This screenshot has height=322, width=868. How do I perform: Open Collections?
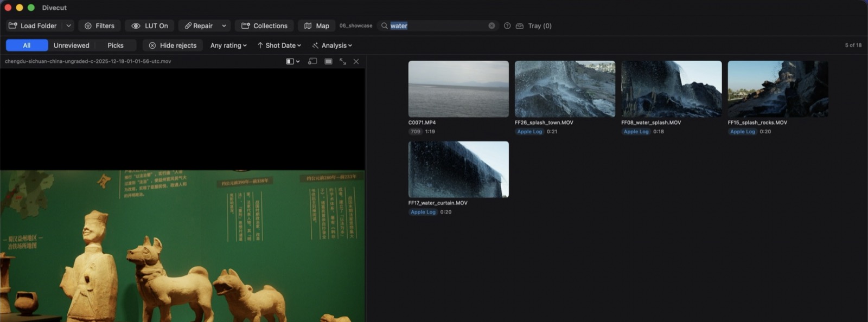264,25
